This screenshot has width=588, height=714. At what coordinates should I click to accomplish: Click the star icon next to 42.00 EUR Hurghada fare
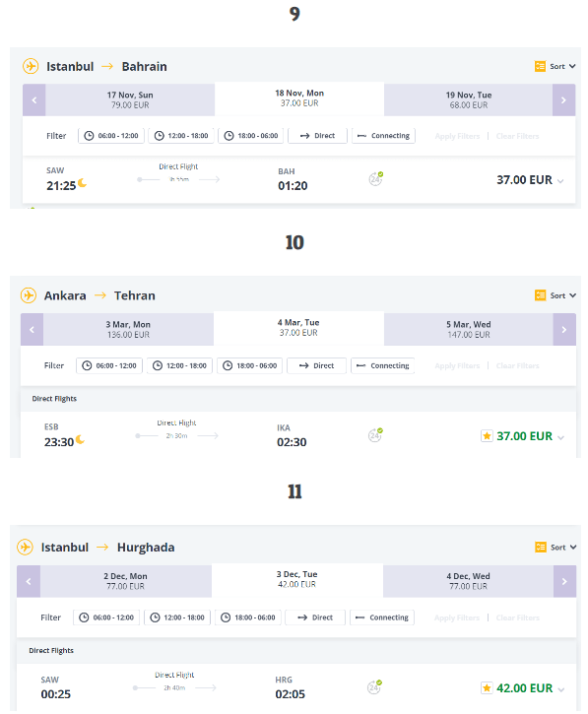[487, 688]
